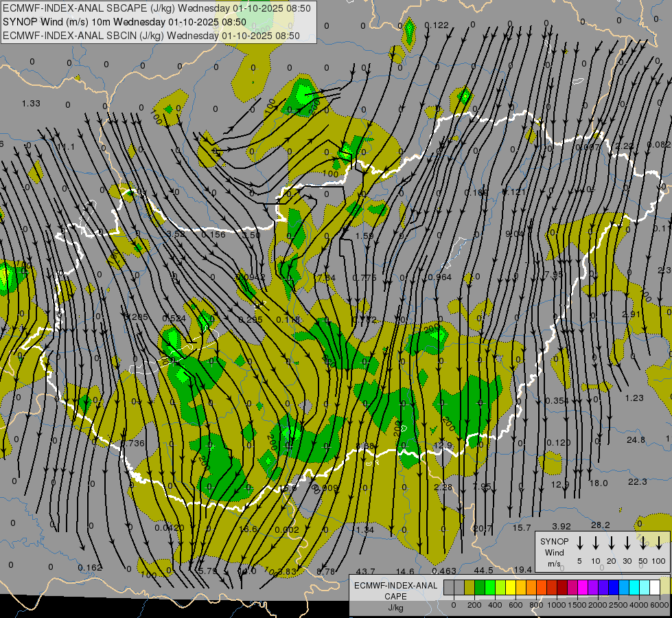Click the map value 19.4
The width and height of the screenshot is (672, 618).
523,569
